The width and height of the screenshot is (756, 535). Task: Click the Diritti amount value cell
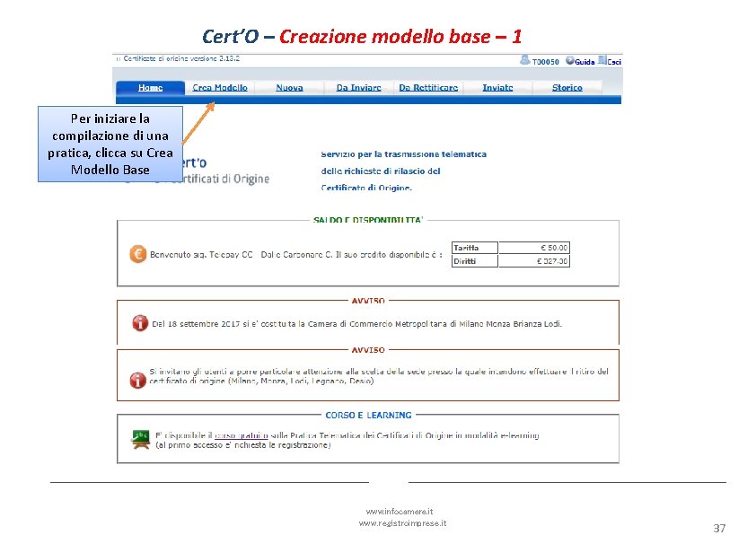(534, 260)
